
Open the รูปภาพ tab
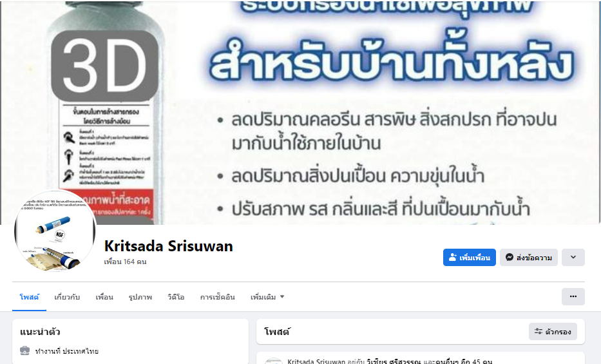coord(140,297)
